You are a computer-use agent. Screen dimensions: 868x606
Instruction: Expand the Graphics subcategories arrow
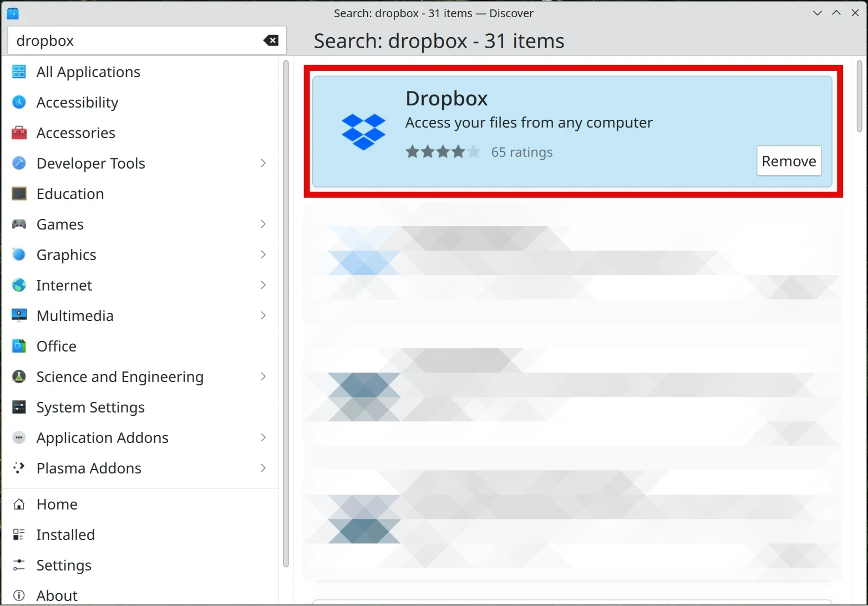coord(263,254)
